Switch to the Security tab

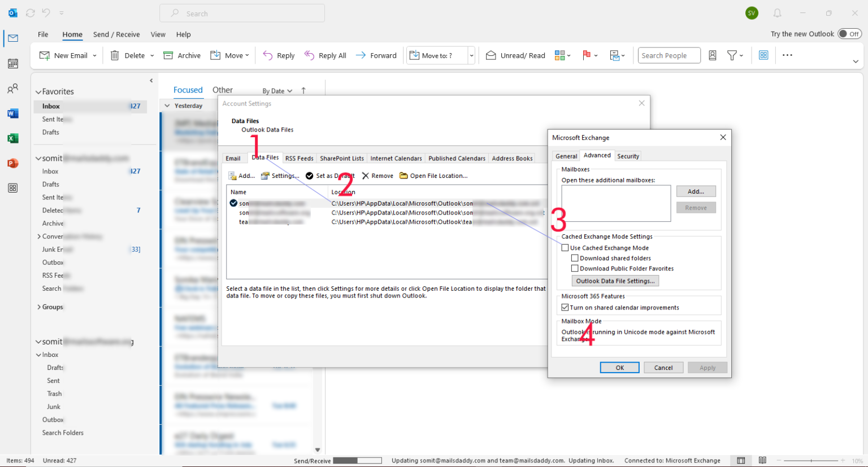(x=628, y=156)
